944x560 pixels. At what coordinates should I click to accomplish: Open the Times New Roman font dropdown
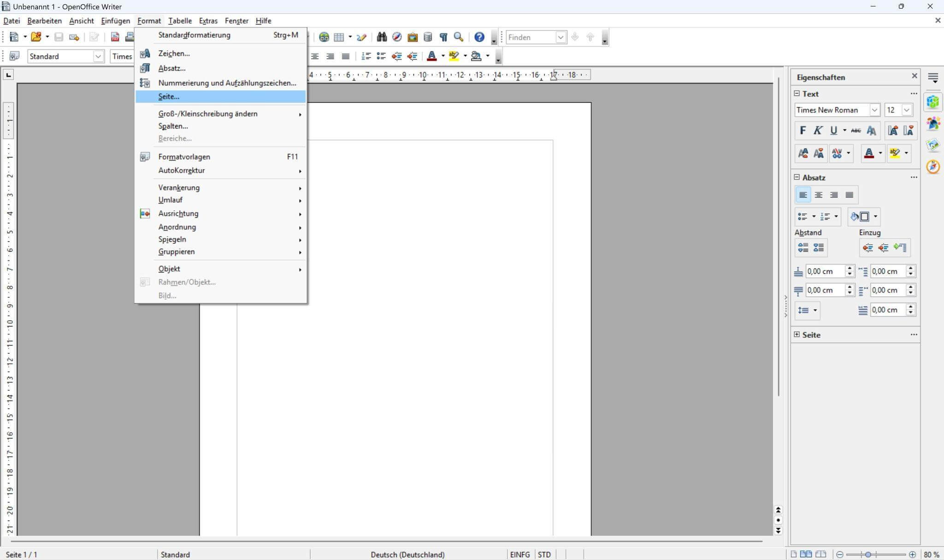pos(874,110)
